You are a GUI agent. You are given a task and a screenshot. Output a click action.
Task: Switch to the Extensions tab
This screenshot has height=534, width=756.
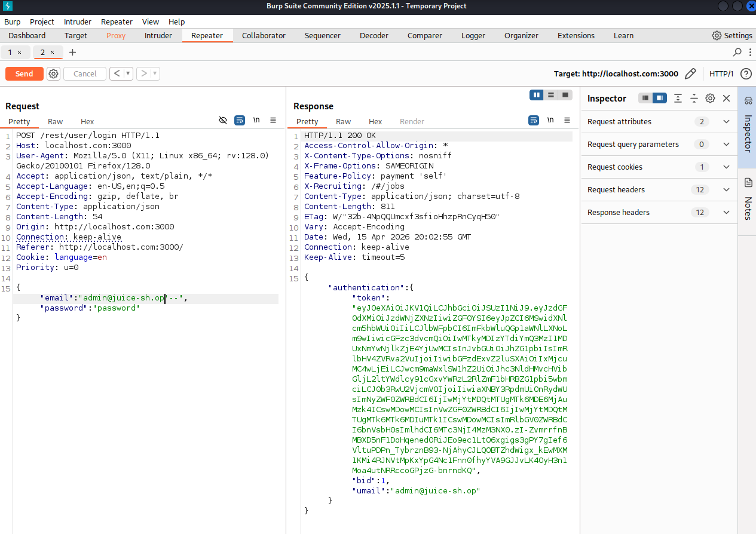pos(576,35)
